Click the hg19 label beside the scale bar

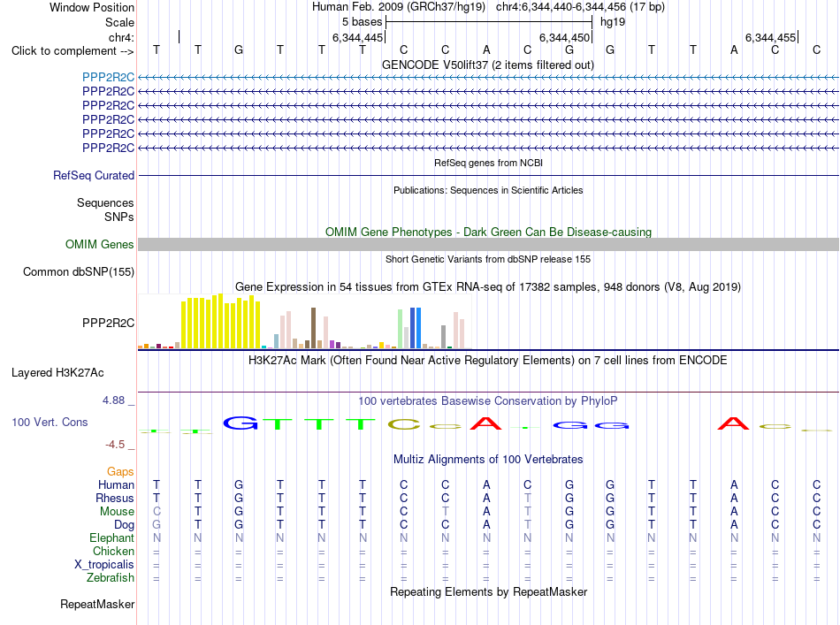coord(613,22)
